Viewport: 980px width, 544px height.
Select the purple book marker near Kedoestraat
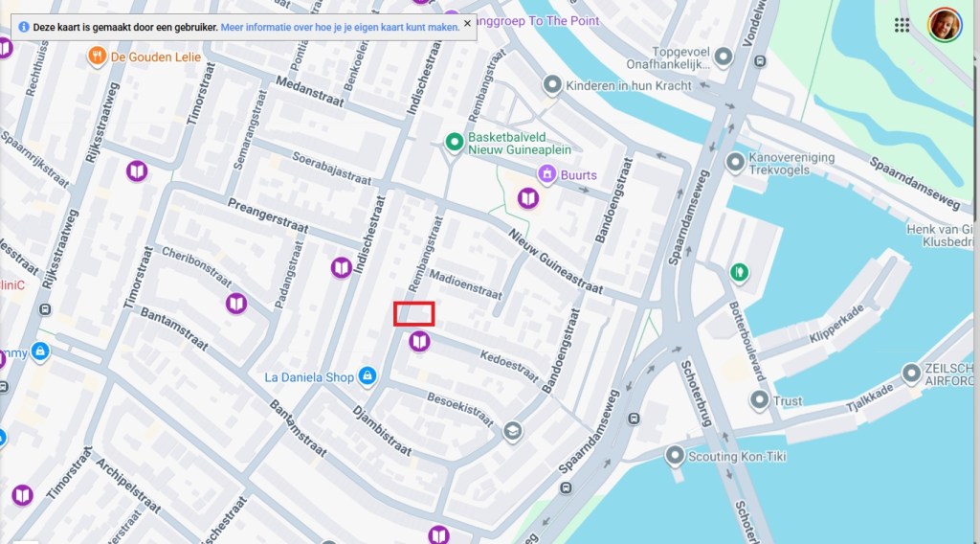419,341
